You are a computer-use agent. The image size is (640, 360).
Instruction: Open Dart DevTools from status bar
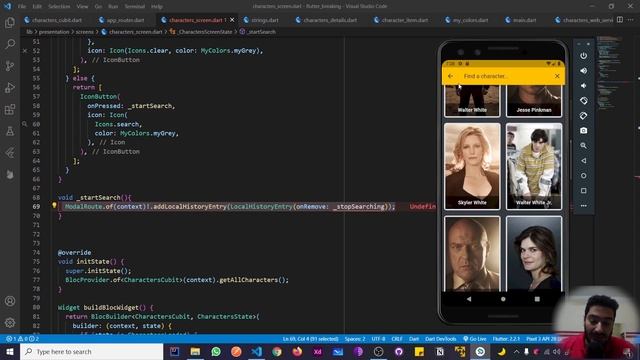tap(440, 339)
